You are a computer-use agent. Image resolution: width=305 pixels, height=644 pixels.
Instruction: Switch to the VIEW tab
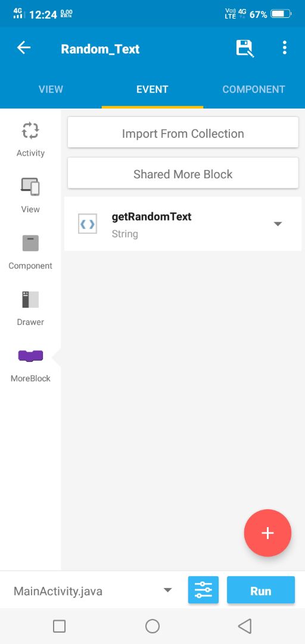point(51,89)
